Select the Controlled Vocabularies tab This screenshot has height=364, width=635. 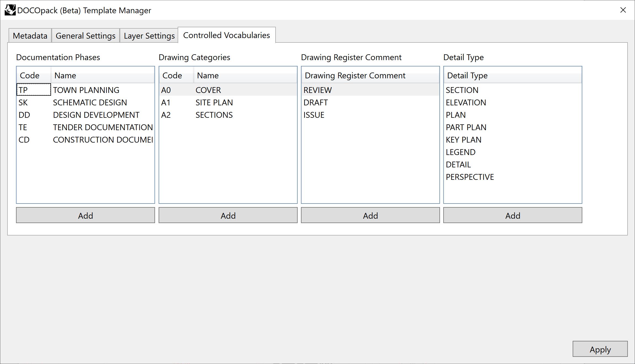226,35
